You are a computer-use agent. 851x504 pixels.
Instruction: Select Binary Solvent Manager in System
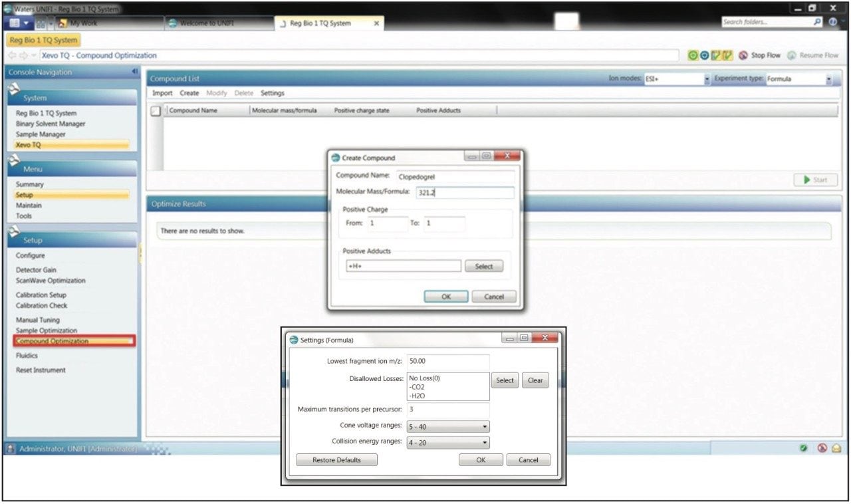pos(51,124)
